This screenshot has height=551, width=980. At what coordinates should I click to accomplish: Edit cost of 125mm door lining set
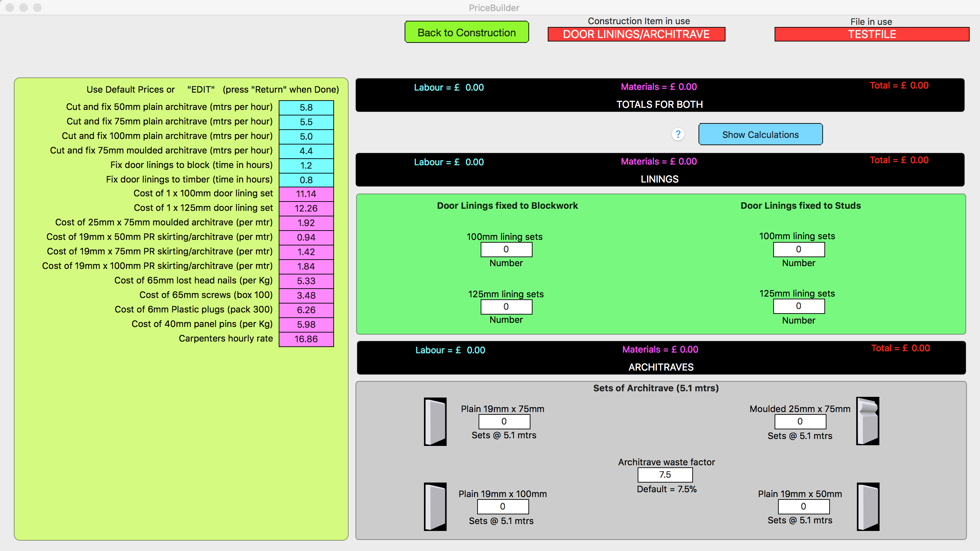pyautogui.click(x=306, y=208)
